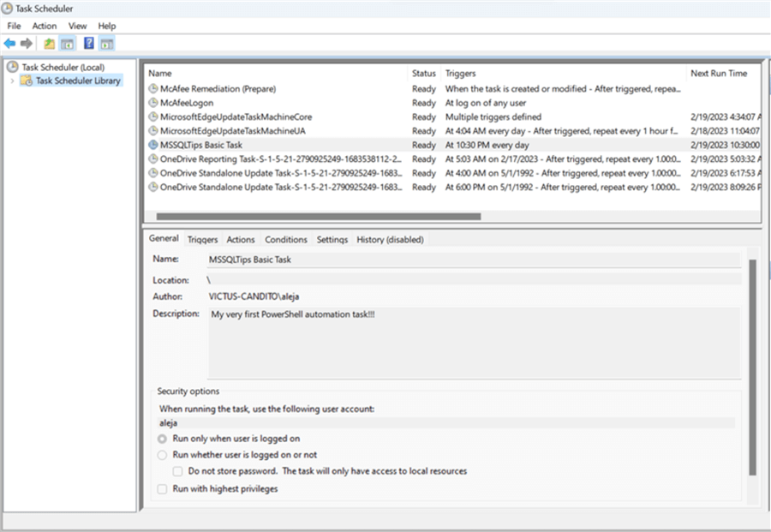Click the blue Help toolbar icon

pyautogui.click(x=88, y=44)
